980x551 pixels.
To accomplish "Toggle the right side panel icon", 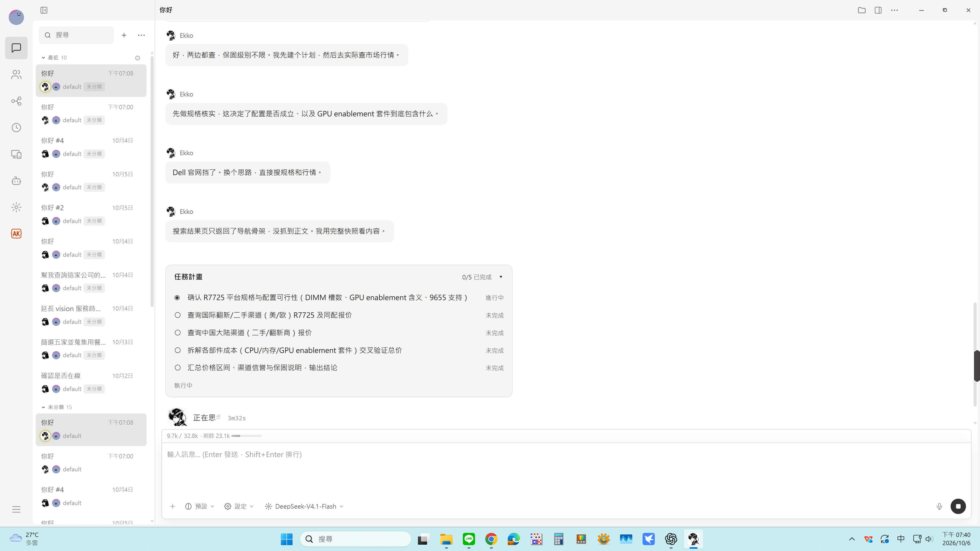I will click(x=878, y=10).
